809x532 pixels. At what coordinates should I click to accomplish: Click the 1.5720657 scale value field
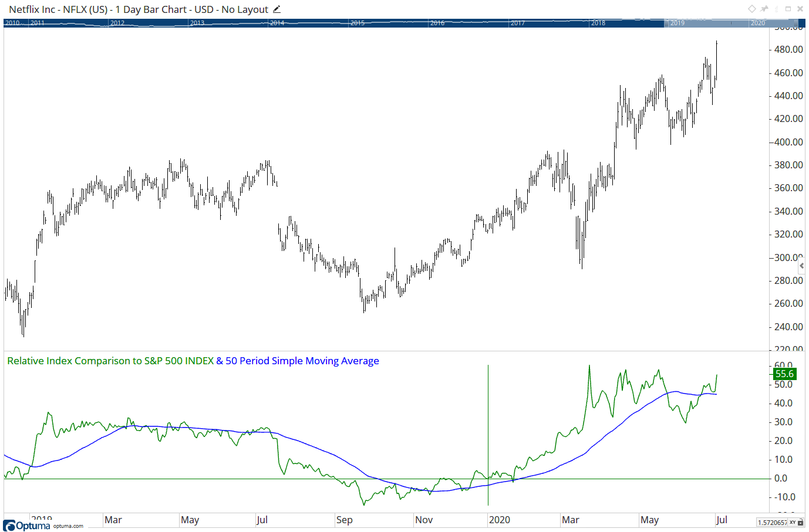(x=772, y=522)
